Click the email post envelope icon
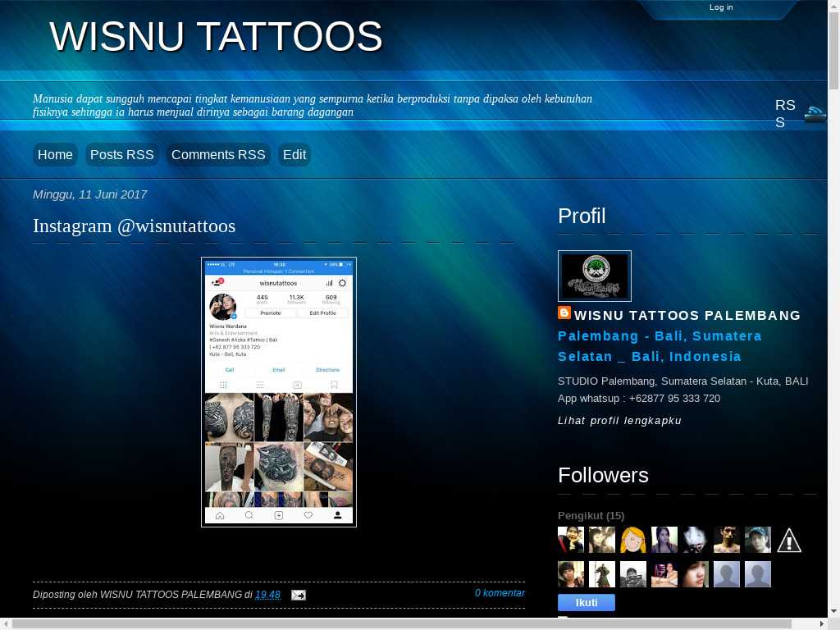 click(299, 595)
